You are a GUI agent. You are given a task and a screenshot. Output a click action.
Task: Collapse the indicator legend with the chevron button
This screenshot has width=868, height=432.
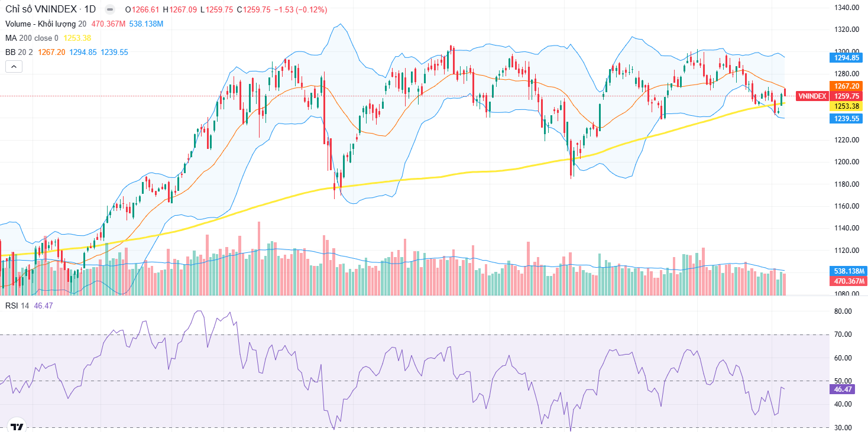[13, 66]
